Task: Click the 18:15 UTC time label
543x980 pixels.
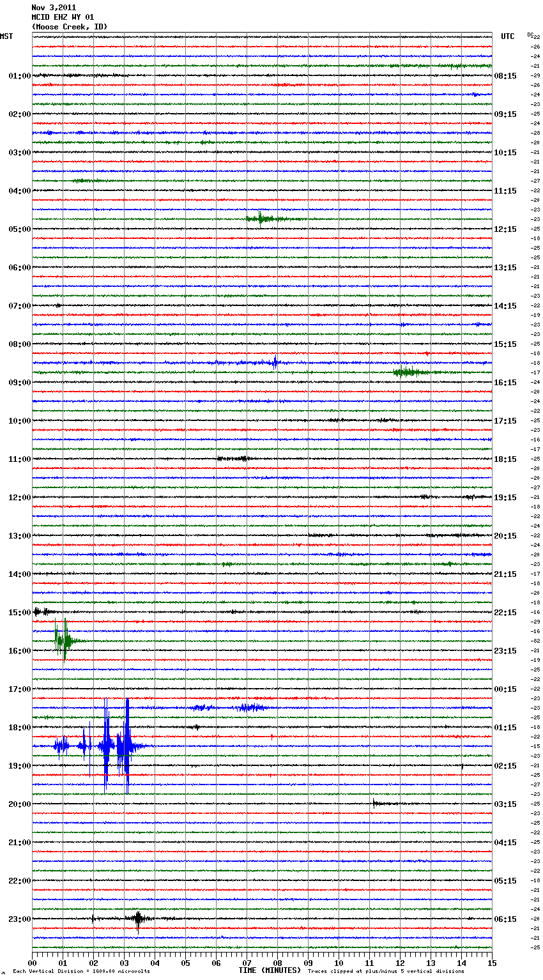Action: pyautogui.click(x=505, y=459)
